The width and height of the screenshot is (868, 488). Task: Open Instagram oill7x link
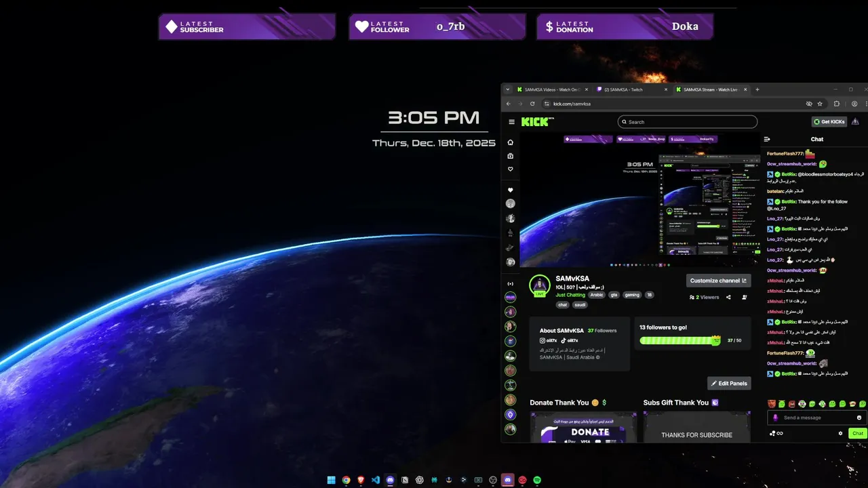pos(549,340)
